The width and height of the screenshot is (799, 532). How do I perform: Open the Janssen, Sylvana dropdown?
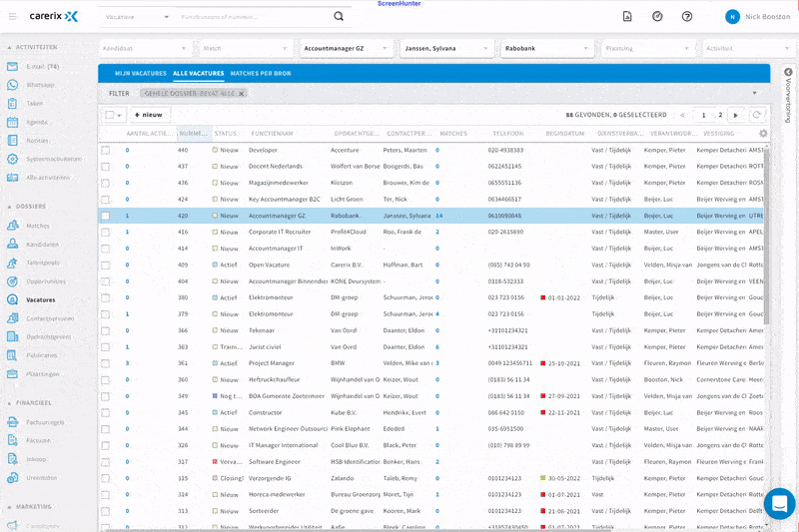[x=446, y=48]
